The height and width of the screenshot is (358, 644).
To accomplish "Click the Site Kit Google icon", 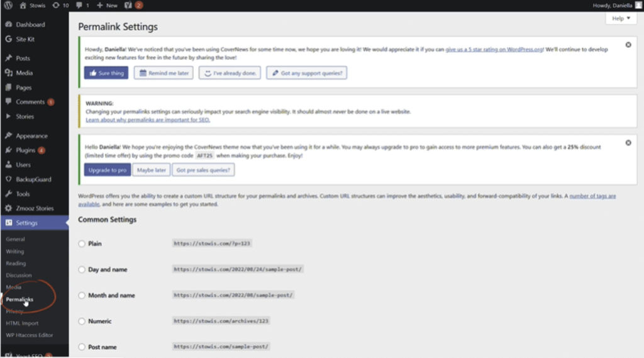I will [x=9, y=39].
